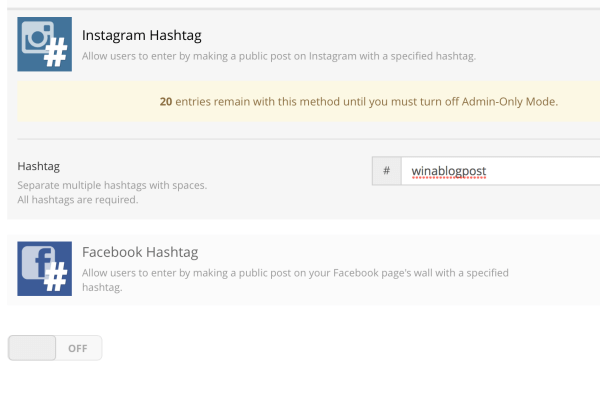Select the Instagram Hashtag title
This screenshot has height=398, width=600.
tap(142, 35)
